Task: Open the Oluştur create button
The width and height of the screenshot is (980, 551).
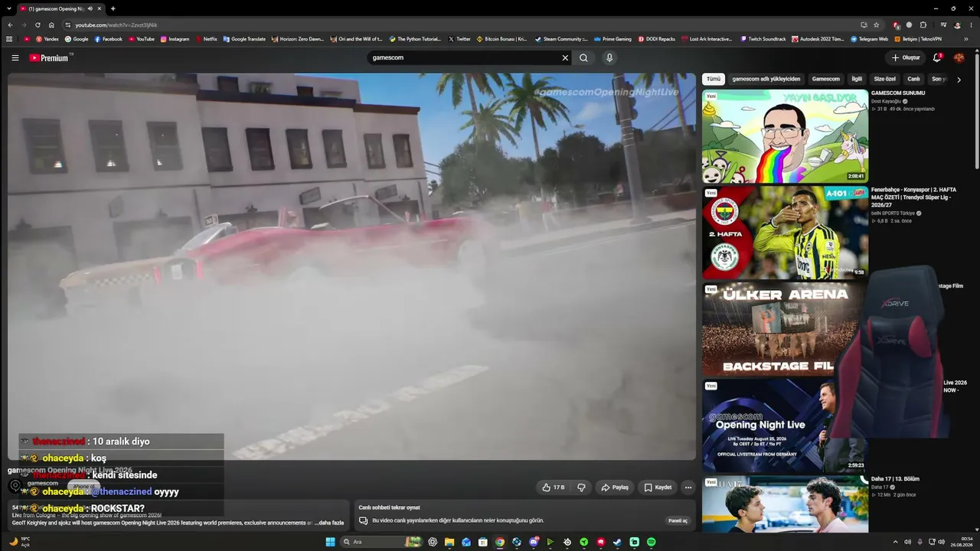Action: point(905,57)
